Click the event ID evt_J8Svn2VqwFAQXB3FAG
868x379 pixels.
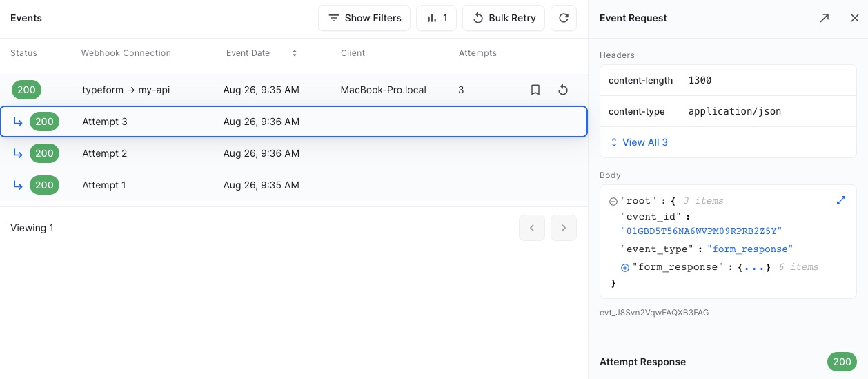(654, 313)
